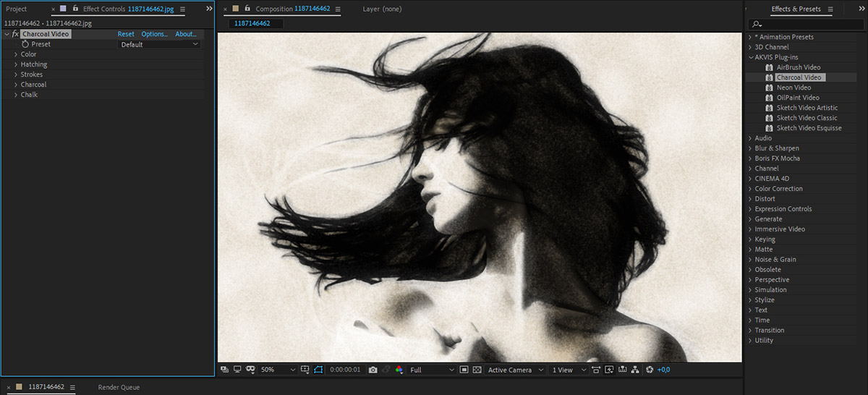Expand the Hatching property group
The height and width of the screenshot is (395, 868).
[x=16, y=64]
